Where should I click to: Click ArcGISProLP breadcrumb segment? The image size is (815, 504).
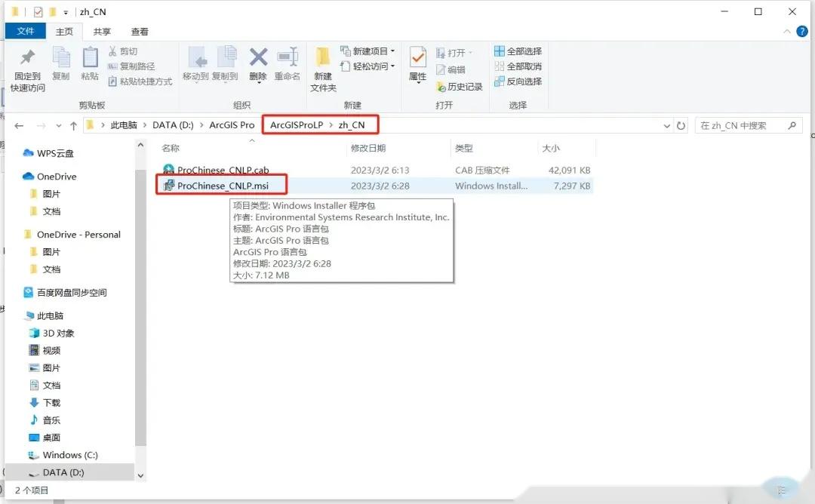click(297, 125)
